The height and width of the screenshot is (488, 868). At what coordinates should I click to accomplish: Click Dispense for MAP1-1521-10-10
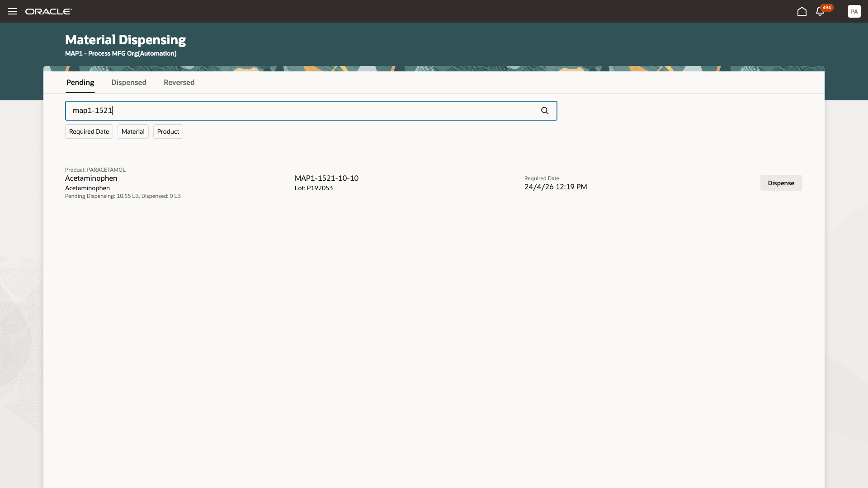tap(781, 183)
